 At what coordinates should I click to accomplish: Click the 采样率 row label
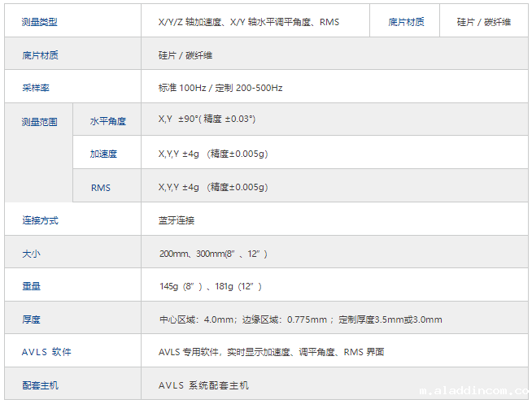[36, 87]
